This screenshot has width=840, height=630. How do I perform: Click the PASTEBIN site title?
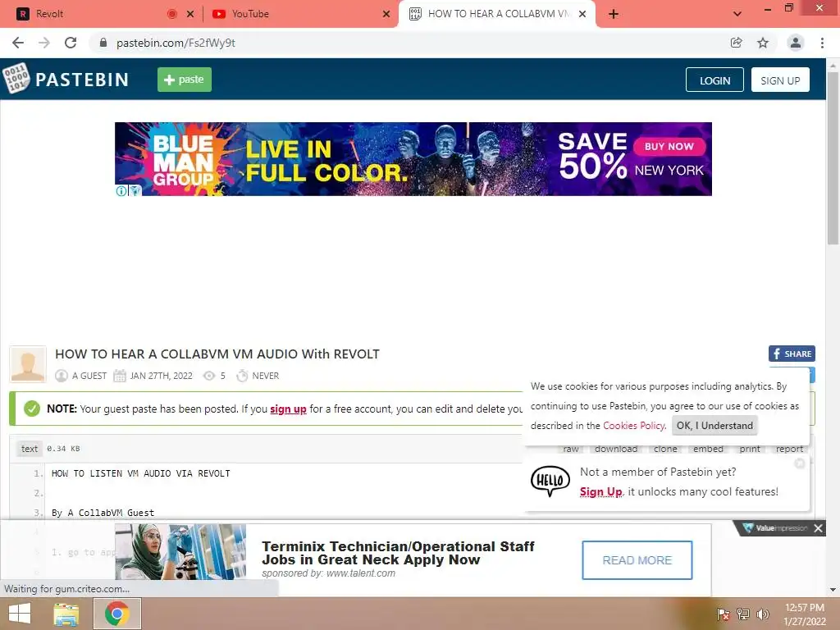pyautogui.click(x=82, y=80)
